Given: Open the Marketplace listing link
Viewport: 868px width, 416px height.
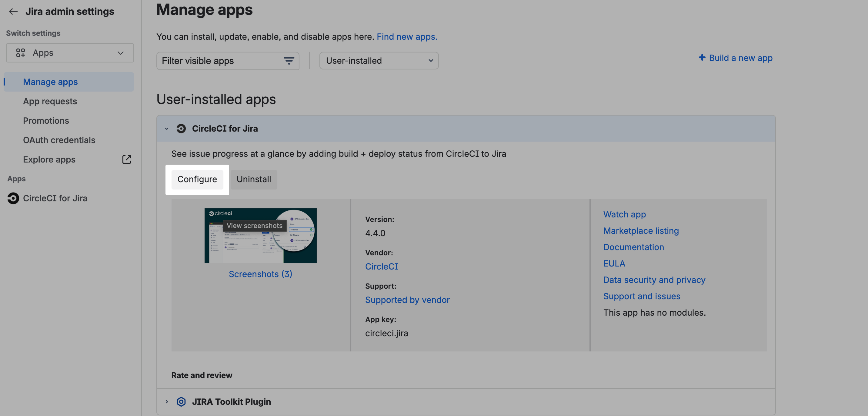Looking at the screenshot, I should [x=641, y=230].
